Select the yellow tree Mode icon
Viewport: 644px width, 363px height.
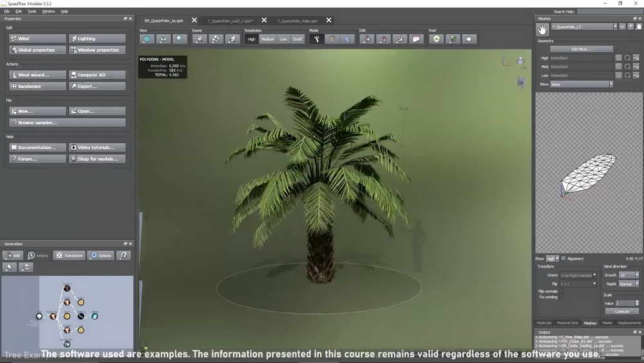point(332,39)
